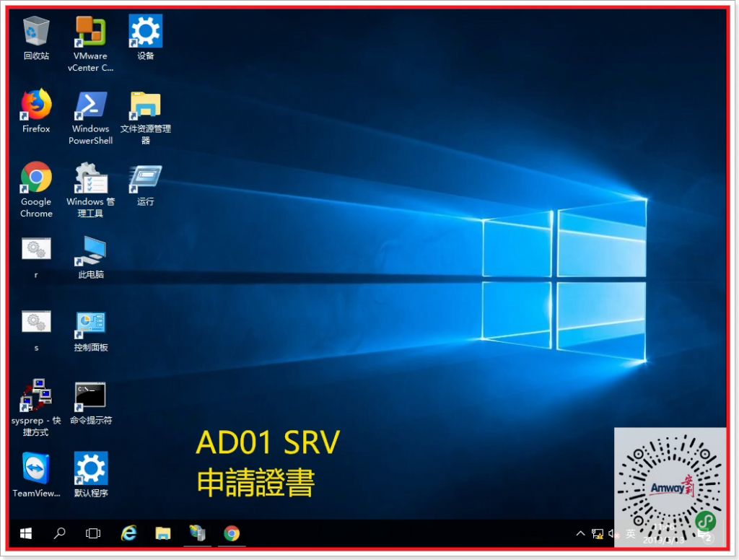Select the VMware vCenter Converter shortcut
The image size is (739, 560).
pyautogui.click(x=91, y=32)
